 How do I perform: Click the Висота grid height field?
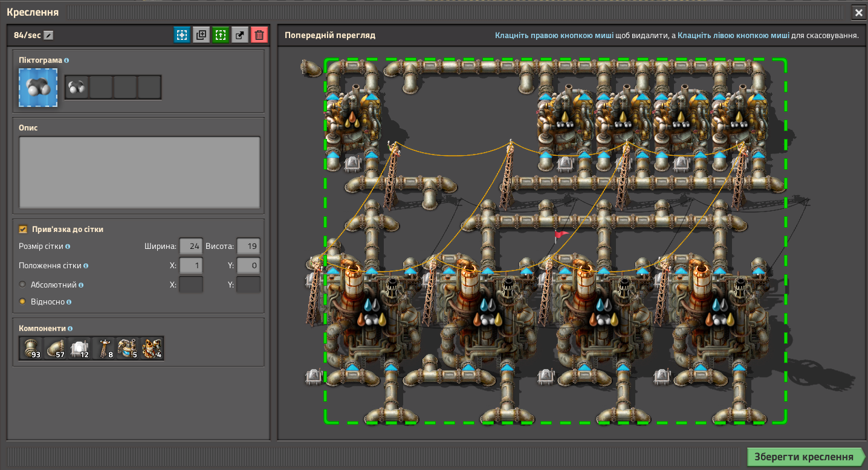tap(248, 246)
